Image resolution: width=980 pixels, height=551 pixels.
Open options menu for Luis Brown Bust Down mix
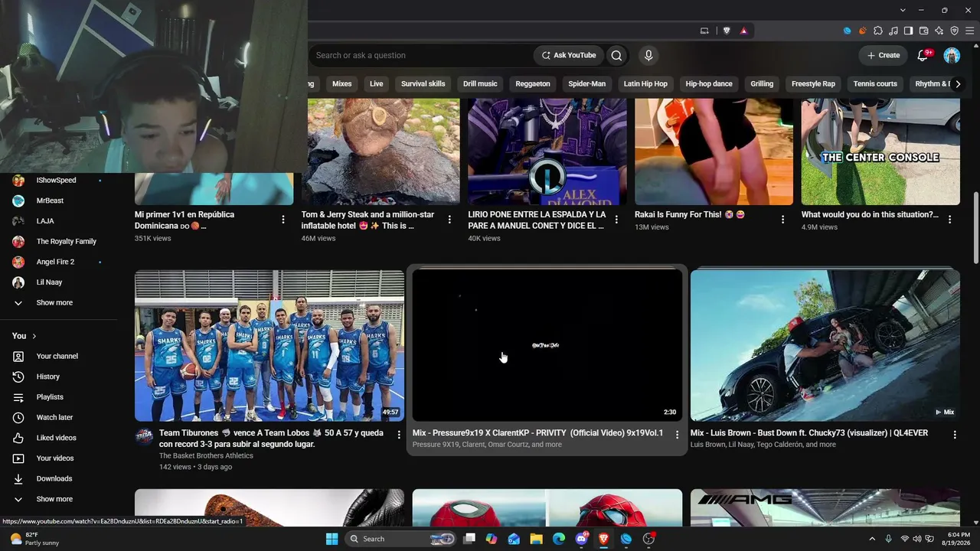coord(955,435)
